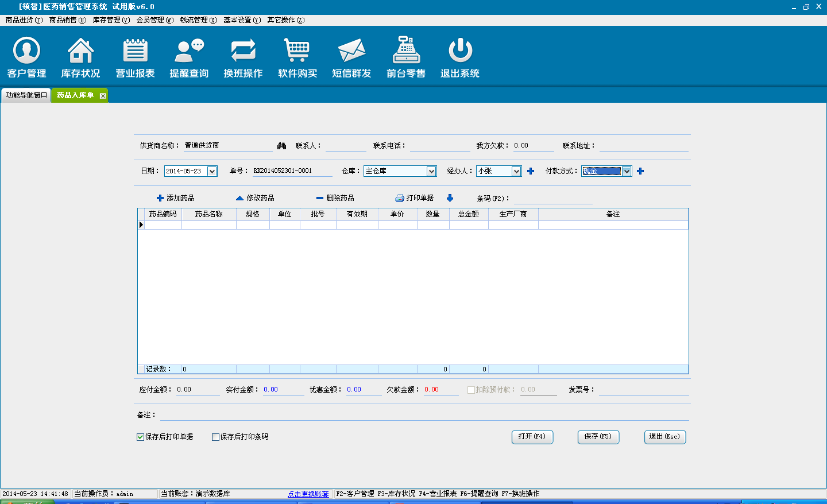
Task: Uncheck 保存后打印单据 checkbox
Action: point(141,437)
